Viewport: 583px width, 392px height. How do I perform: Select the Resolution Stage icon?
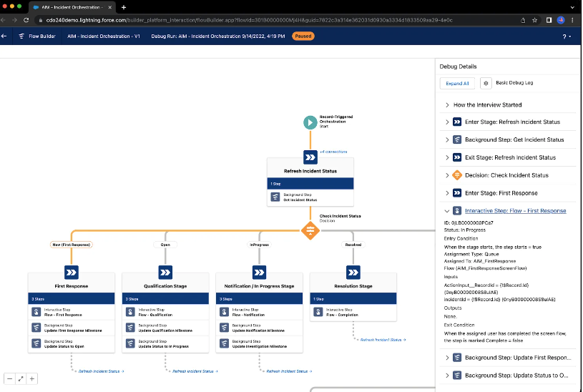(353, 273)
